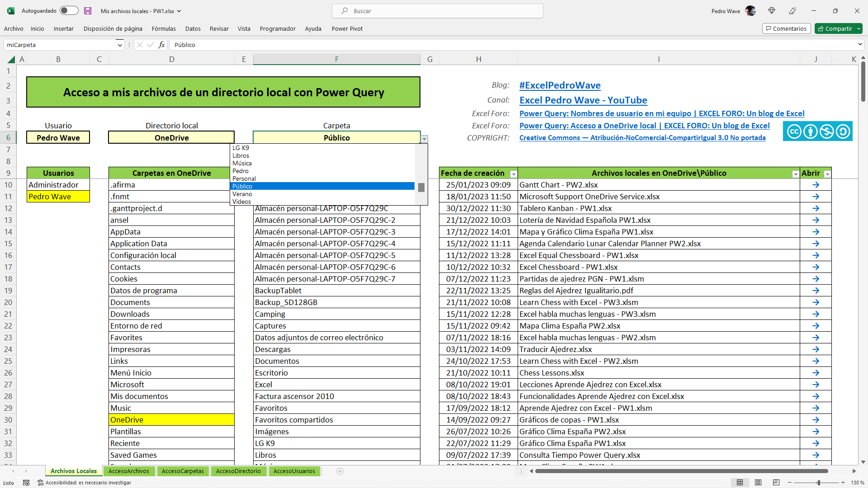Viewport: 868px width, 488px height.
Task: Switch to Page Layout view icon
Action: 758,483
